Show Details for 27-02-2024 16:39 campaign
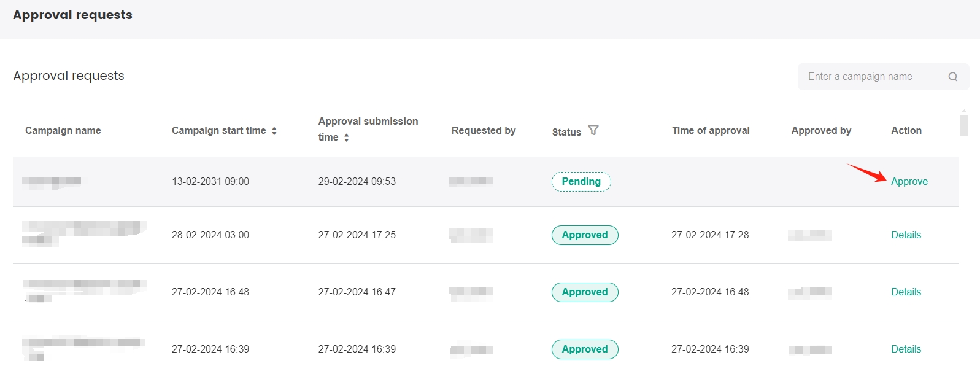 click(x=906, y=349)
